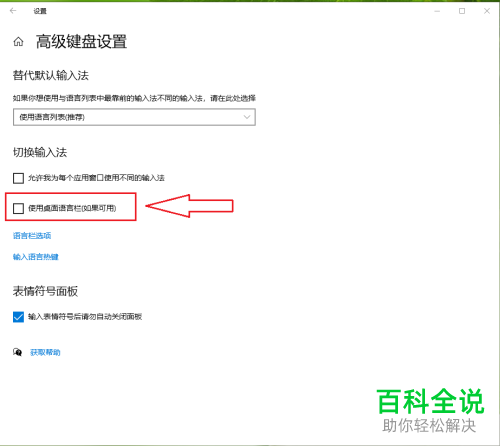Open the 使用语言列表(推荐) dropdown
Viewport: 500px width, 446px height.
(134, 117)
